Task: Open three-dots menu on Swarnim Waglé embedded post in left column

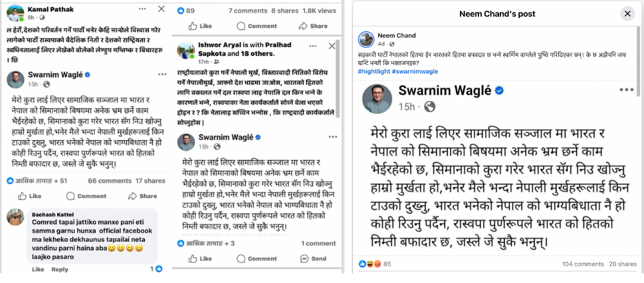Action: click(x=162, y=75)
